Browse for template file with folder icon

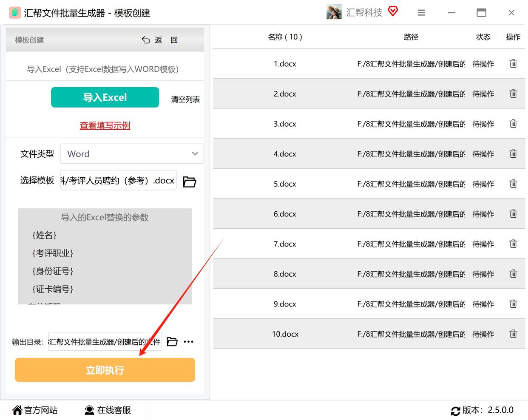tap(189, 182)
